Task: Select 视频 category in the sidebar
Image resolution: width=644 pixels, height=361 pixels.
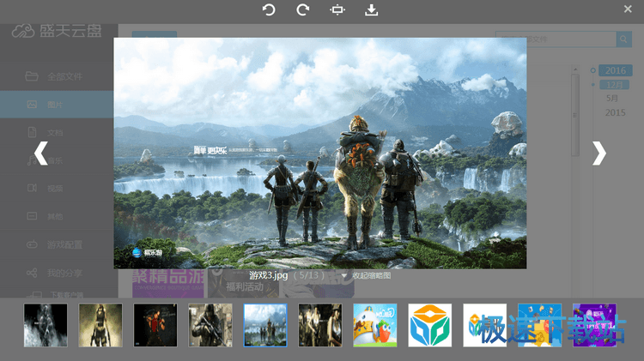Action: tap(57, 189)
